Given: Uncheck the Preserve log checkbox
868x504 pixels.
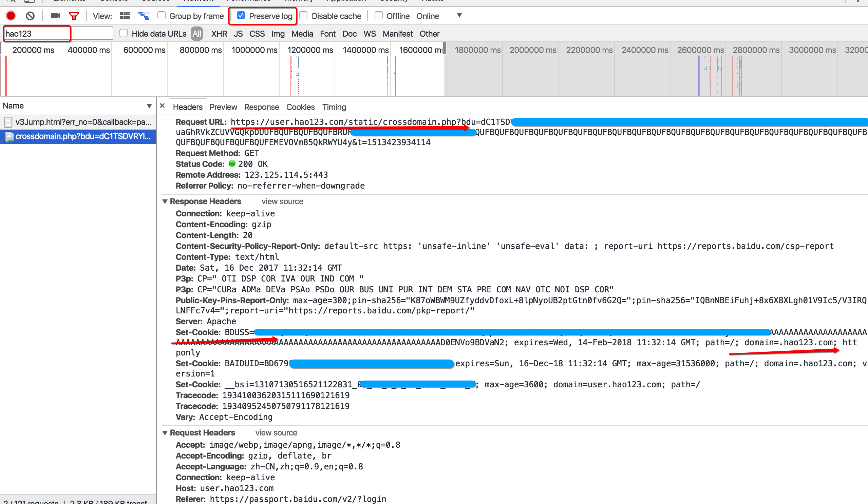Looking at the screenshot, I should [241, 16].
